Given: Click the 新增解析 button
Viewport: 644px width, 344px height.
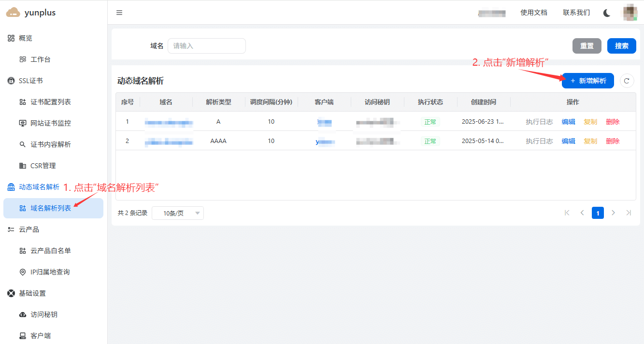Looking at the screenshot, I should coord(587,81).
